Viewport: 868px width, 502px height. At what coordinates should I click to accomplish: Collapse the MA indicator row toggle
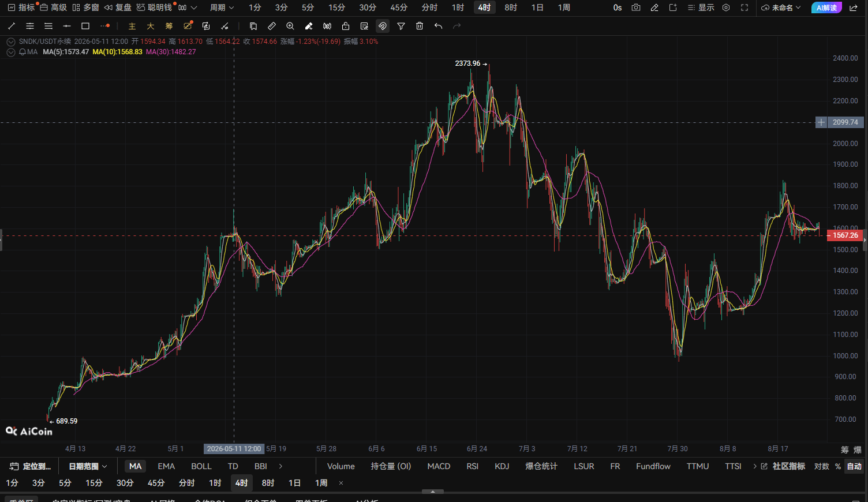(11, 52)
